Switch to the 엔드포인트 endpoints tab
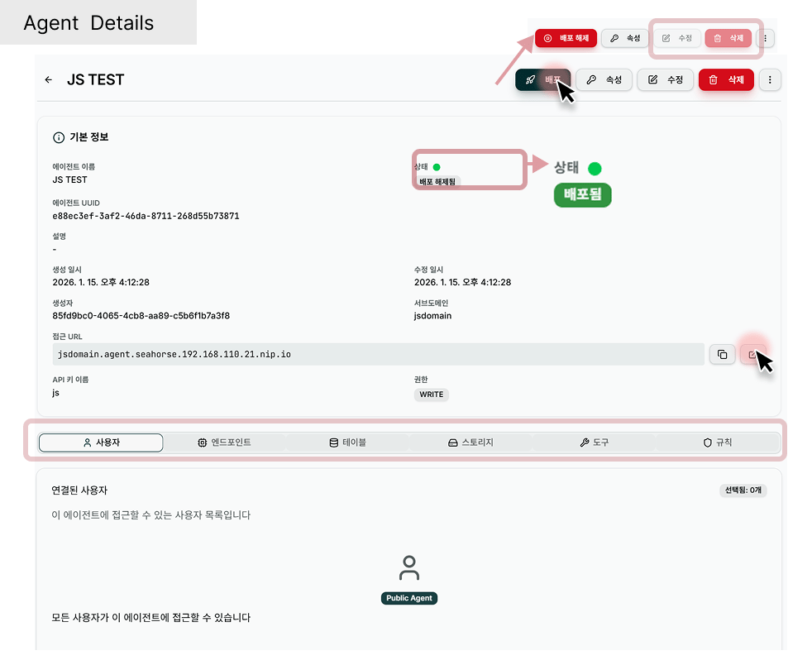The height and width of the screenshot is (665, 812). [x=224, y=443]
